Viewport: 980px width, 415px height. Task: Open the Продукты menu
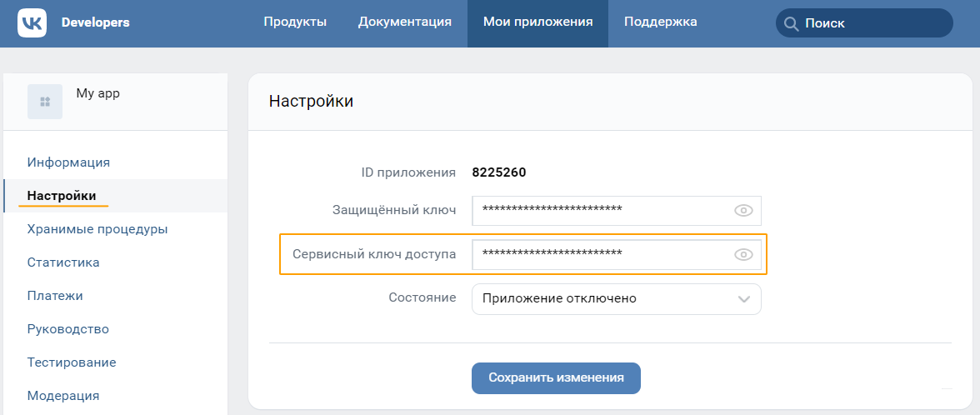pos(295,22)
